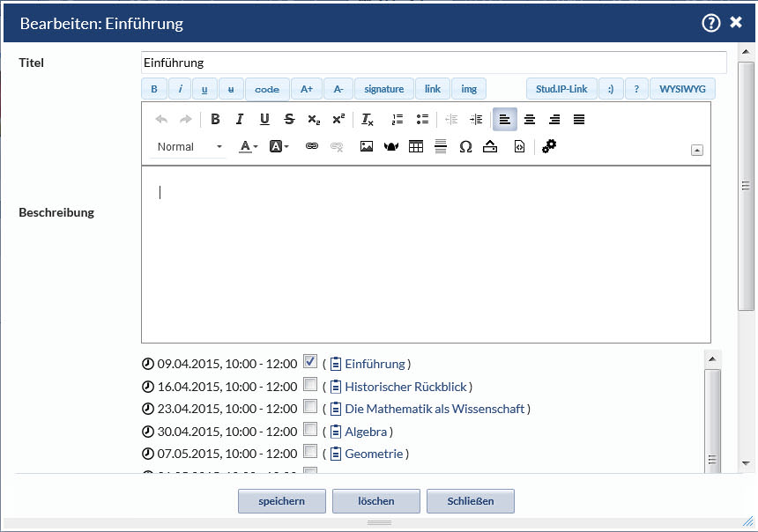758x532 pixels.
Task: Insert a numbered list
Action: coord(397,120)
